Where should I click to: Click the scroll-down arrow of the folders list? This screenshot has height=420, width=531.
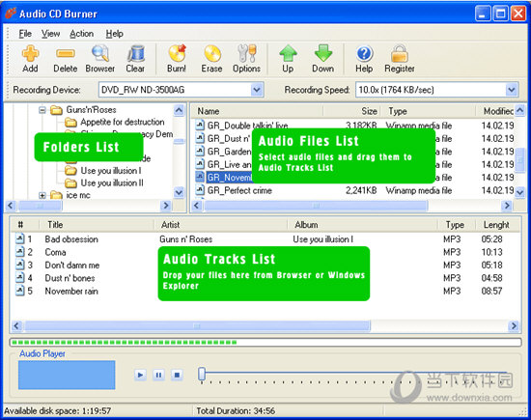179,193
